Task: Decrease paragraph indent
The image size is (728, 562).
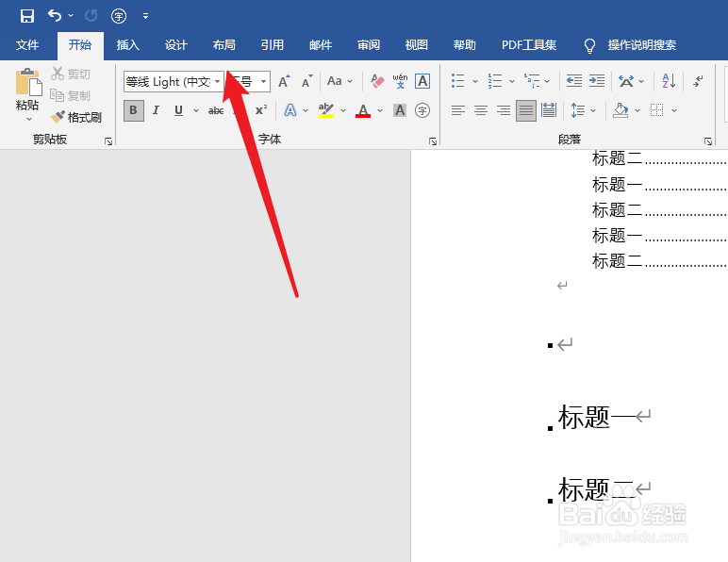Action: (574, 81)
